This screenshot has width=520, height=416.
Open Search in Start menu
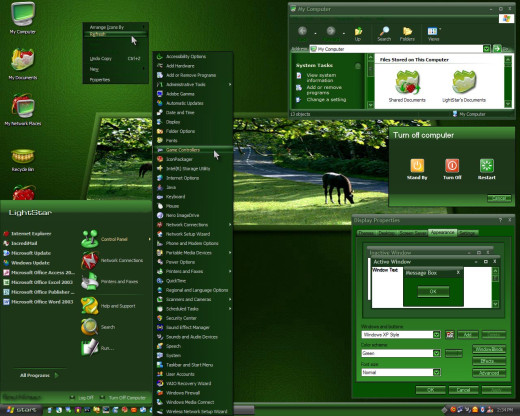pyautogui.click(x=98, y=327)
